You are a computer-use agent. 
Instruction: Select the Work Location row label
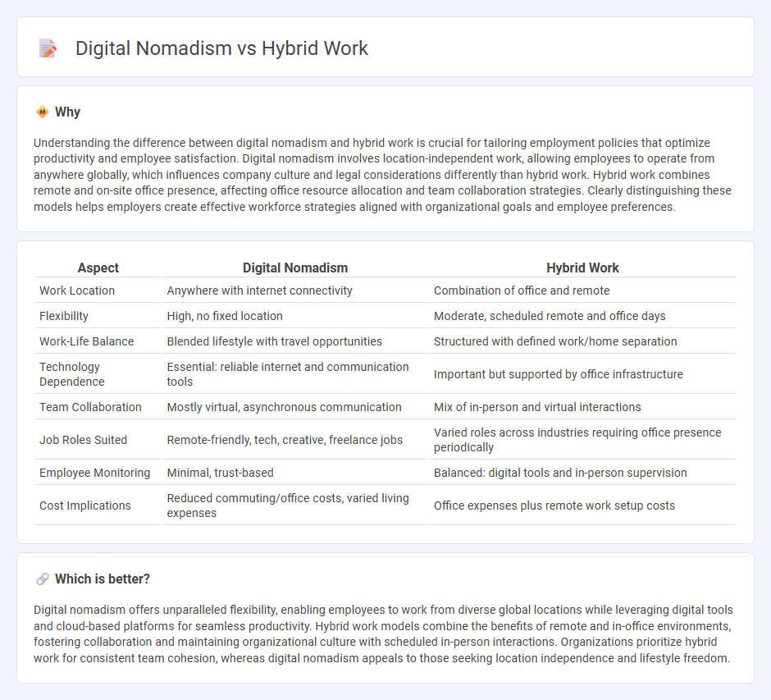tap(77, 291)
